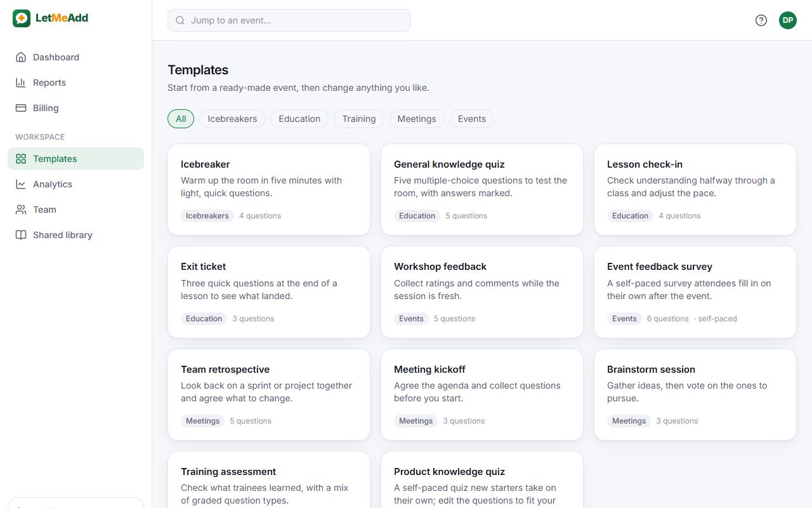
Task: Click Events tag on Workshop feedback card
Action: [x=411, y=319]
